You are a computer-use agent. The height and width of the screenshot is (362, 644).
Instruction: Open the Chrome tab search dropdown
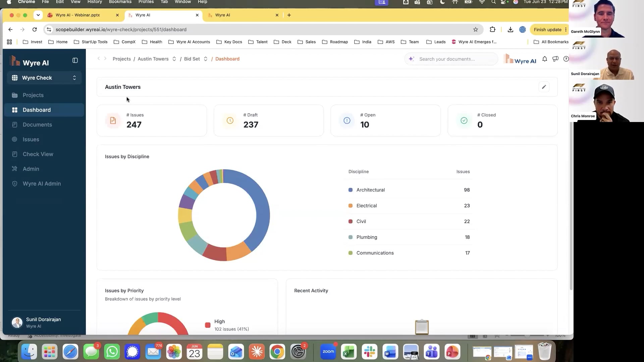click(x=38, y=15)
